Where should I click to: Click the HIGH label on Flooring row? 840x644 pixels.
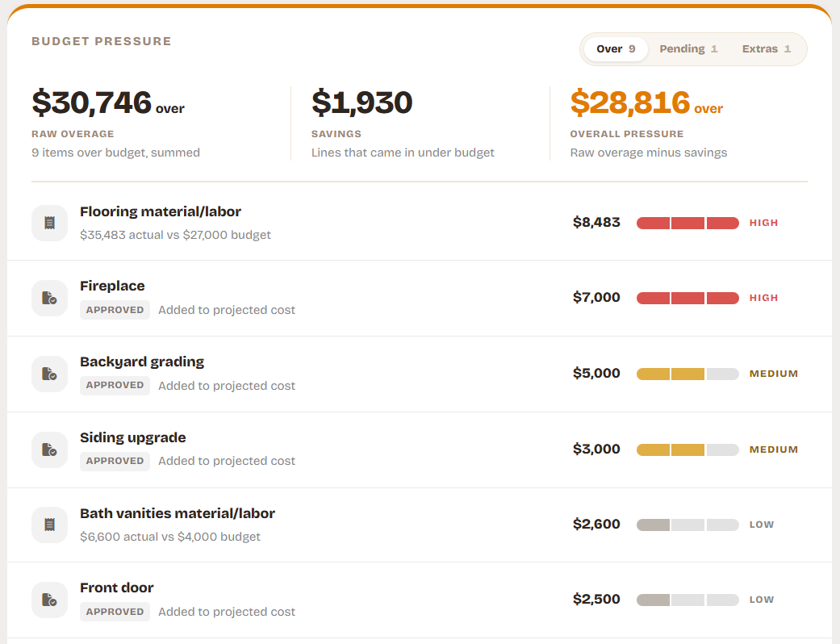pos(763,223)
